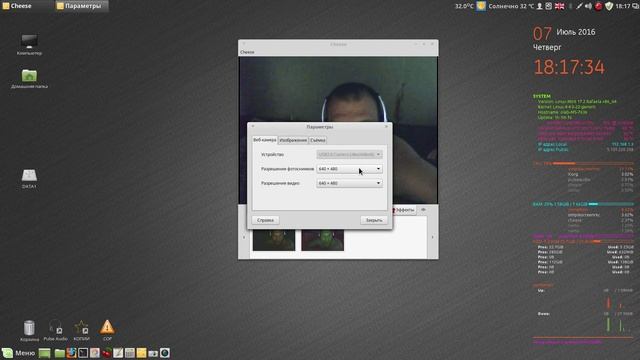
Task: Open the UK flag keyboard layout indicator
Action: 560,6
